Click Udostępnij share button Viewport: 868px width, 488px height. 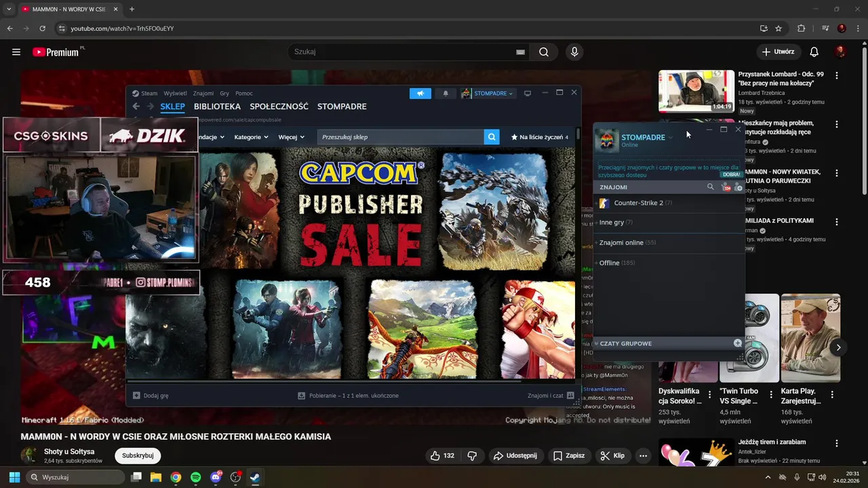[515, 455]
